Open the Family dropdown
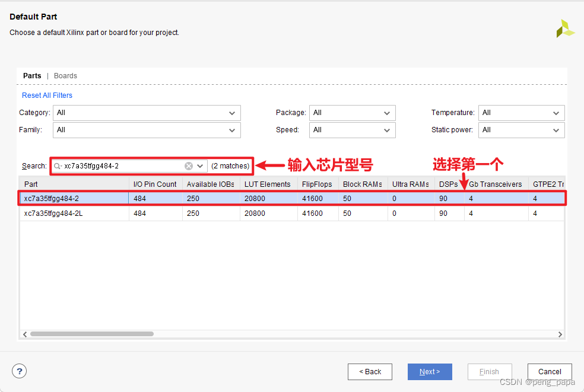The width and height of the screenshot is (584, 392). pyautogui.click(x=147, y=130)
